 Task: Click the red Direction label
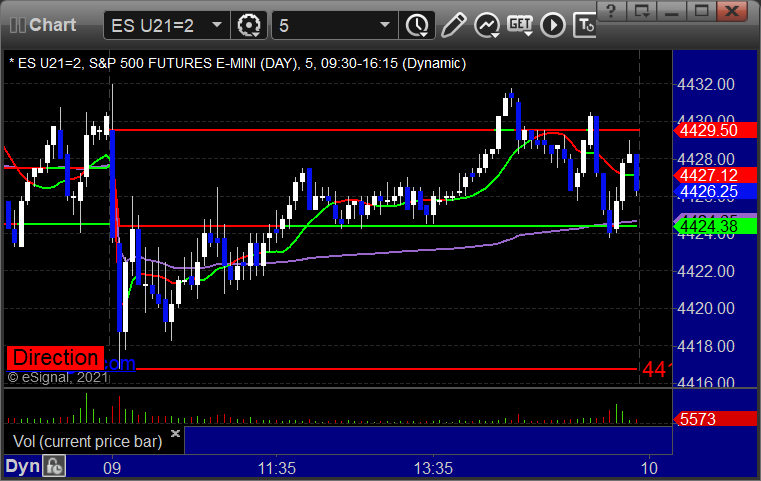55,358
